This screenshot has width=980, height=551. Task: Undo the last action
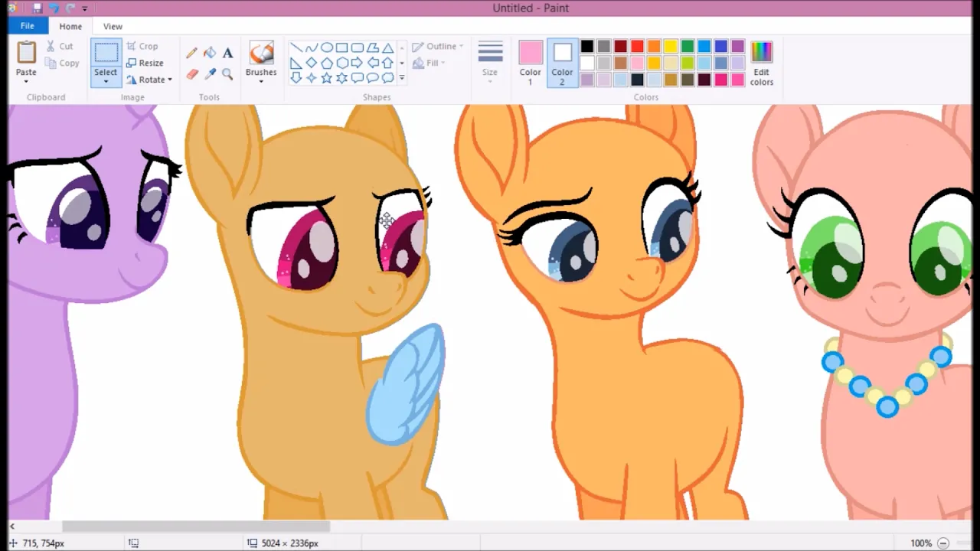coord(54,8)
